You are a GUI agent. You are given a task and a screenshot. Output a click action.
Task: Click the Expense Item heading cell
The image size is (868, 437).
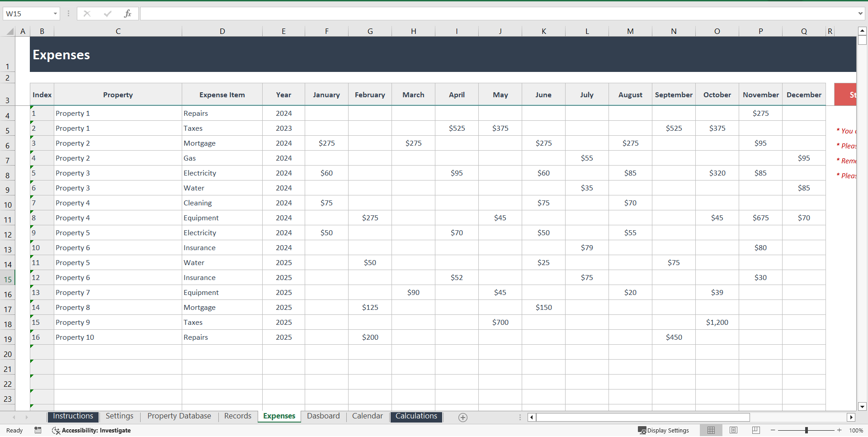click(x=222, y=95)
